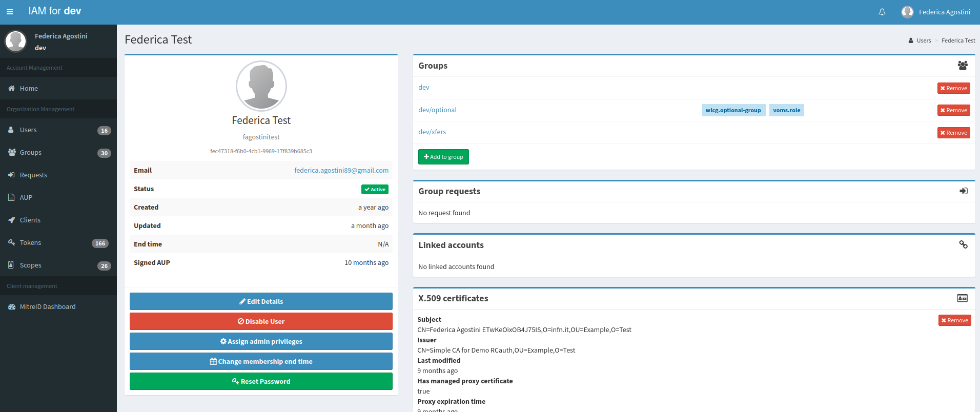The image size is (980, 412).
Task: Remove user from dev group
Action: (x=953, y=88)
